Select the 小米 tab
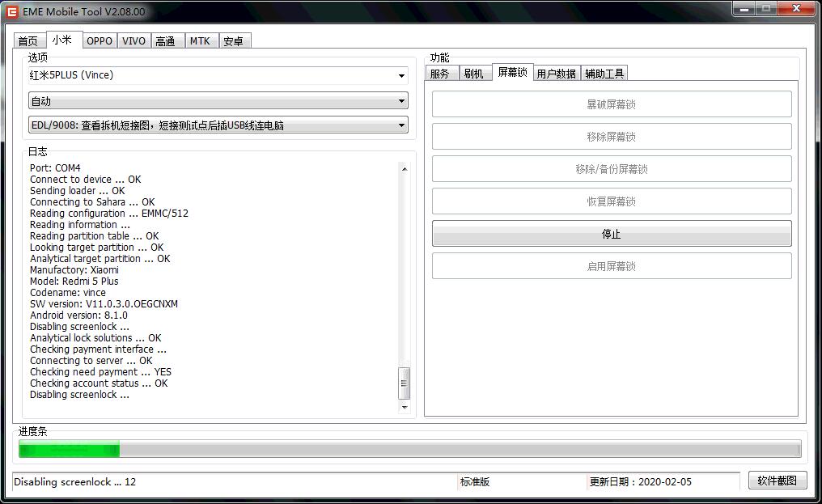The height and width of the screenshot is (504, 822). [64, 40]
